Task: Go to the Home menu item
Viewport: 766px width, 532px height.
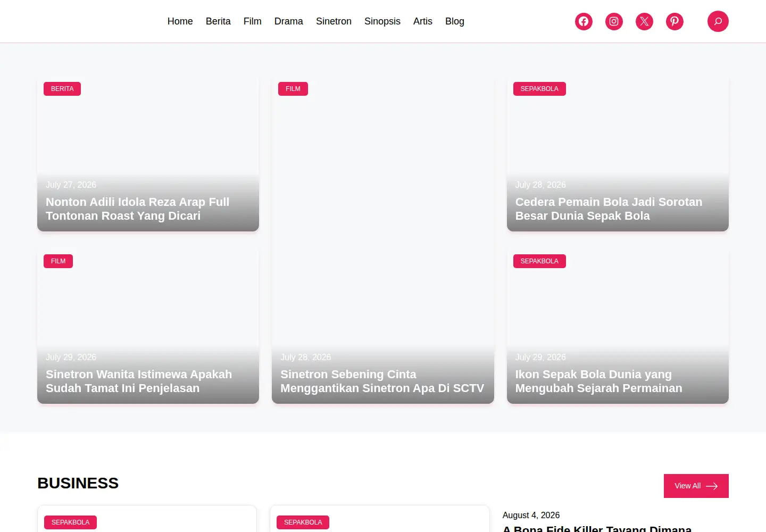Action: [180, 21]
